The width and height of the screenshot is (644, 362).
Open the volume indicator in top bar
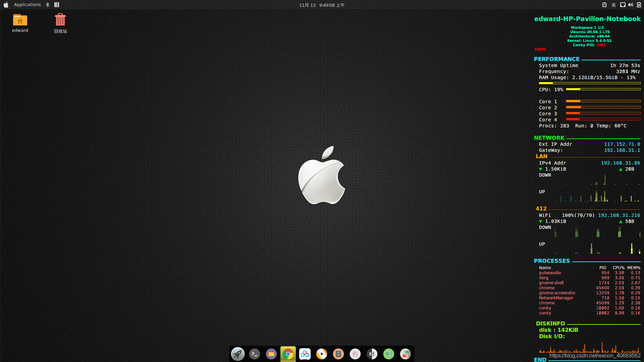pyautogui.click(x=631, y=5)
